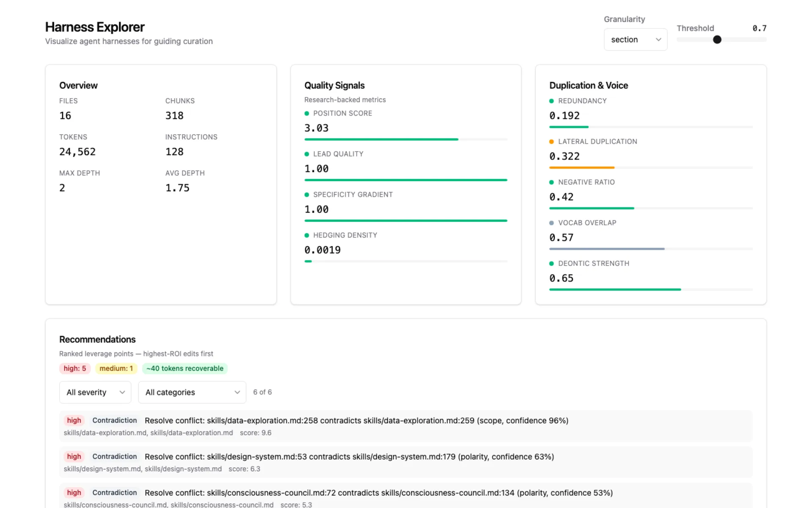Click the Position Score green status dot

(307, 113)
